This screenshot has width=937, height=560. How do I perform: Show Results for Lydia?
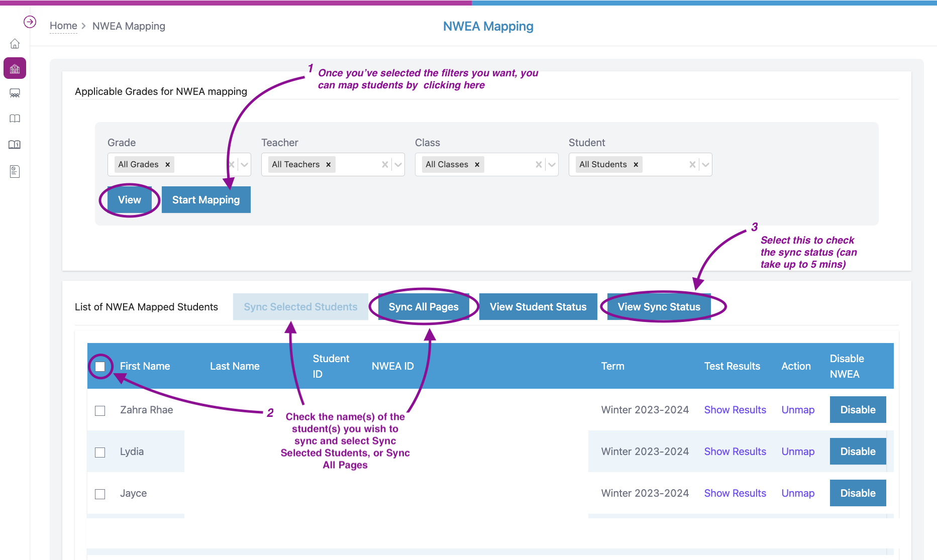click(735, 452)
